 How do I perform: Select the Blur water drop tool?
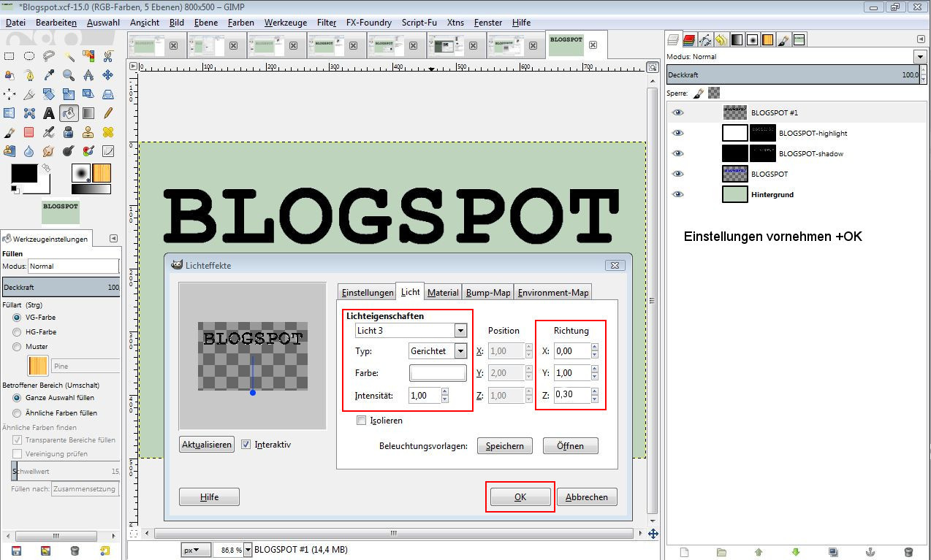[29, 151]
